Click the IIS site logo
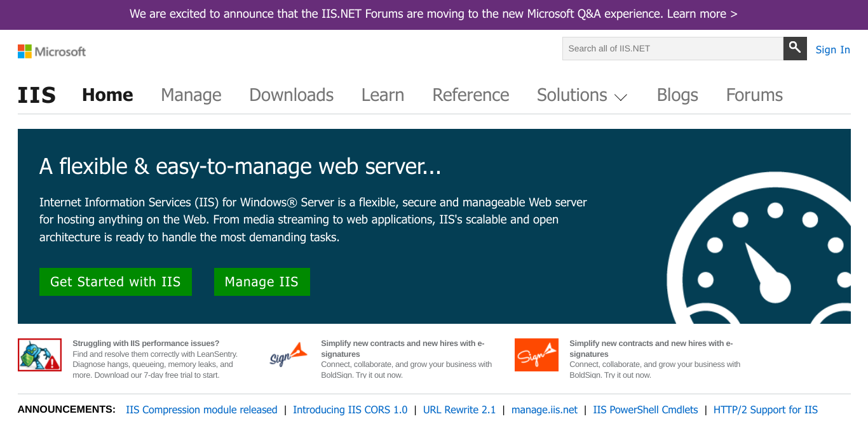Screen dimensions: 868x426 tap(37, 95)
